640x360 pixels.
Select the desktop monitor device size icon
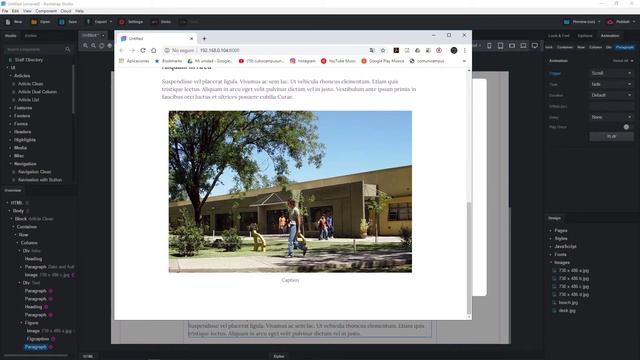[x=535, y=46]
